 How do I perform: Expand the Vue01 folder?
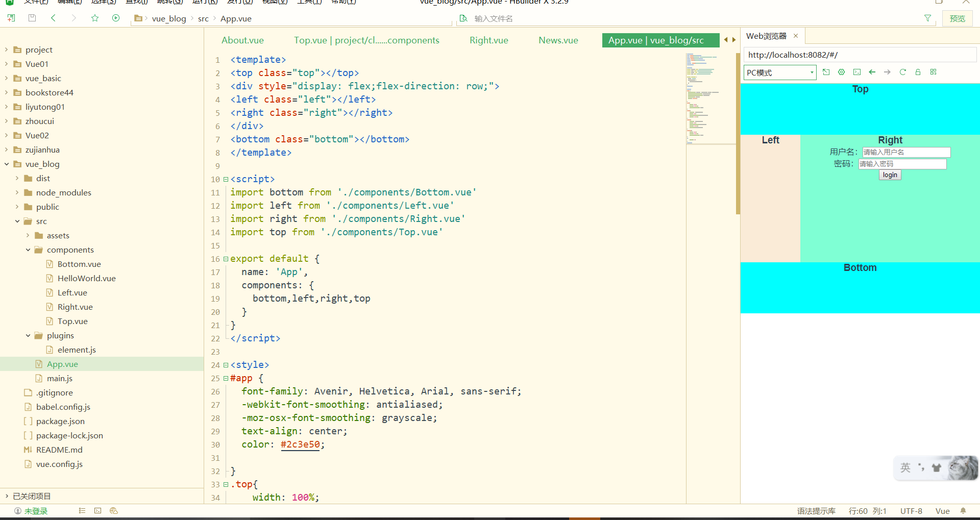coord(6,64)
